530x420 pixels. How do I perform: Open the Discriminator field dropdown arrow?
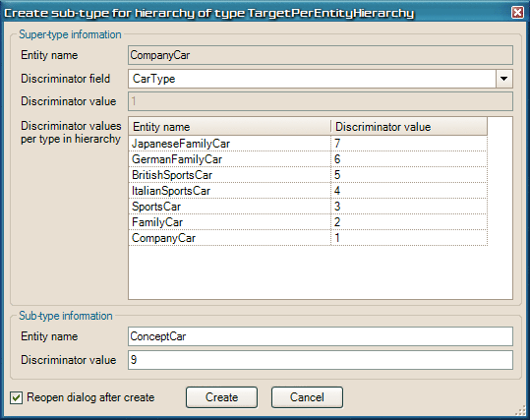click(504, 79)
